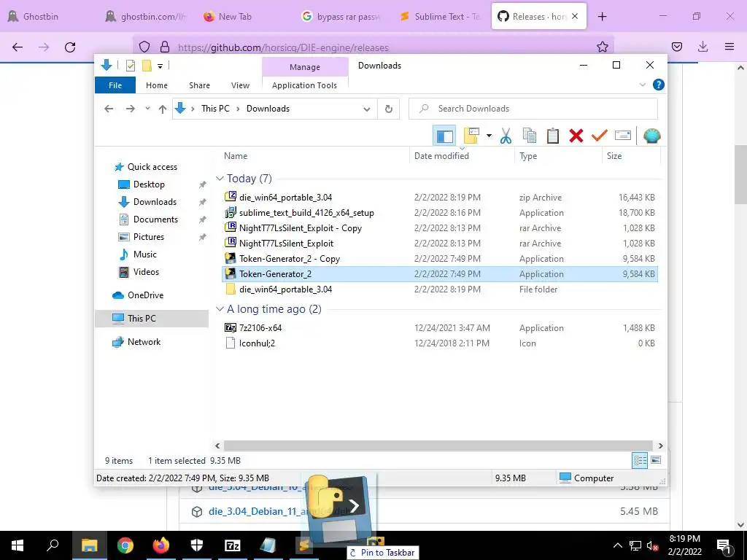
Task: Open Firefox hamburger application menu
Action: (729, 47)
